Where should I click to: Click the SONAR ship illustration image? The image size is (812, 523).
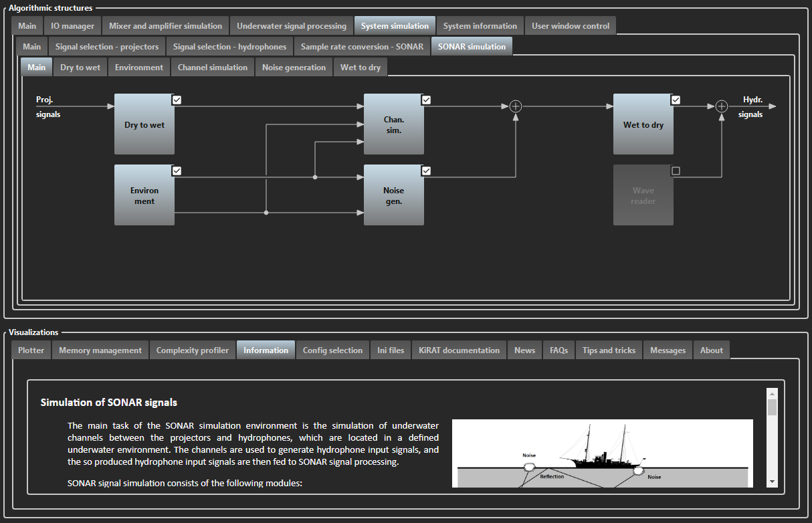603,453
